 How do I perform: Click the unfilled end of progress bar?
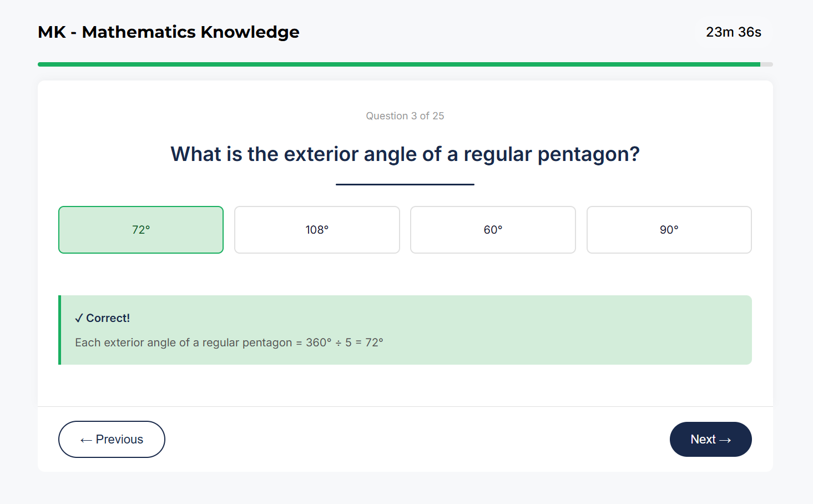coord(766,64)
